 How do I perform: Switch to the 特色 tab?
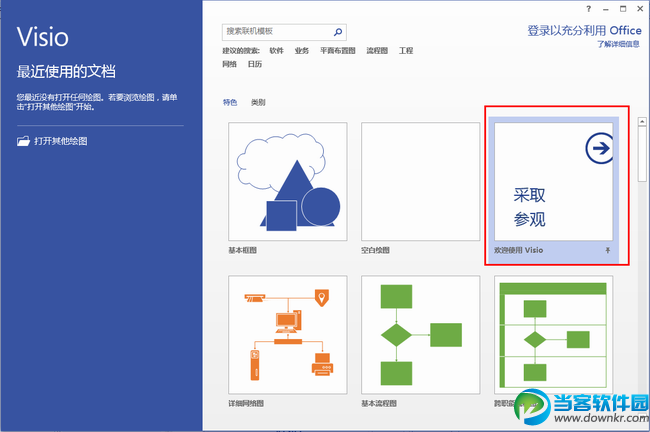[x=230, y=102]
